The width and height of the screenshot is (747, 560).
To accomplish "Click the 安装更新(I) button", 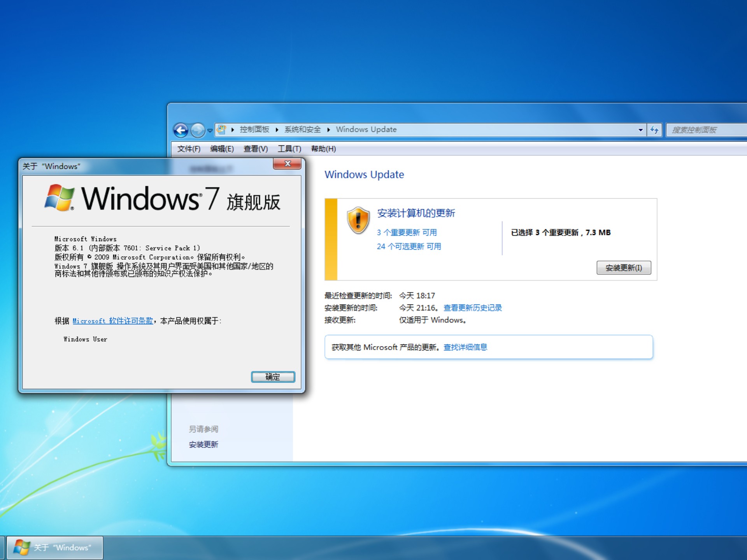I will pos(624,268).
